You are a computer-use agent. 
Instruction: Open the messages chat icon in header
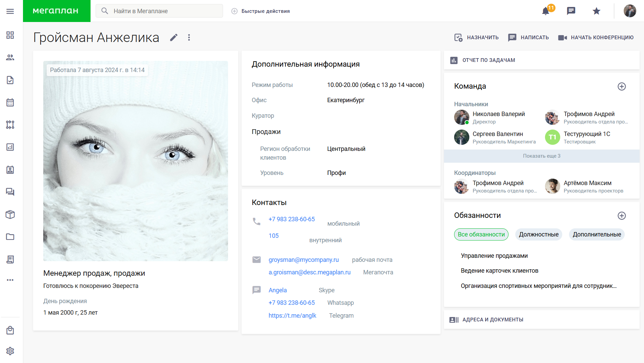(571, 11)
